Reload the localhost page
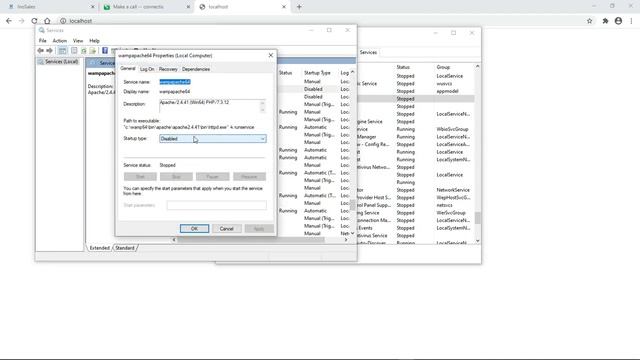Screen dimensions: 640x360 pyautogui.click(x=34, y=21)
